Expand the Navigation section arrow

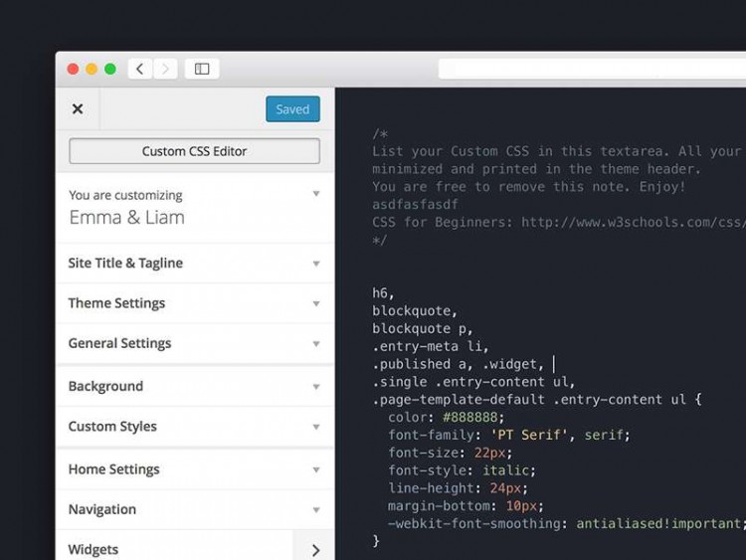316,509
